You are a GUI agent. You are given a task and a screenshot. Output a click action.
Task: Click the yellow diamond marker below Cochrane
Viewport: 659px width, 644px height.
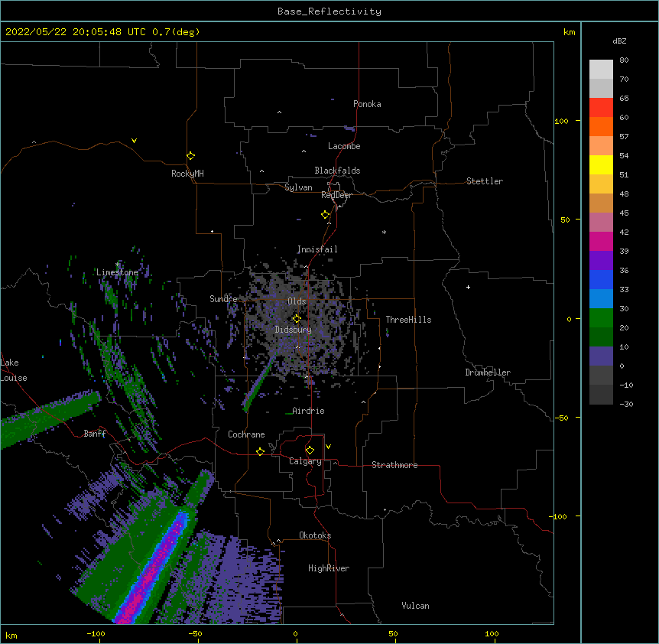click(x=260, y=451)
